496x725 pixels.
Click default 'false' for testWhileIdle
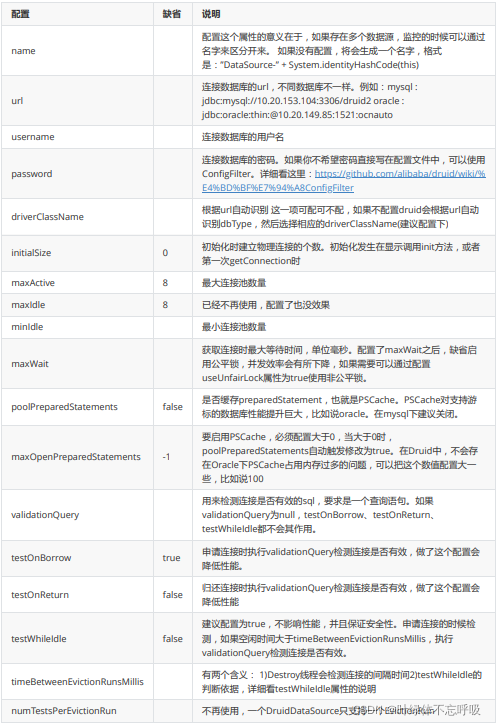tap(172, 639)
